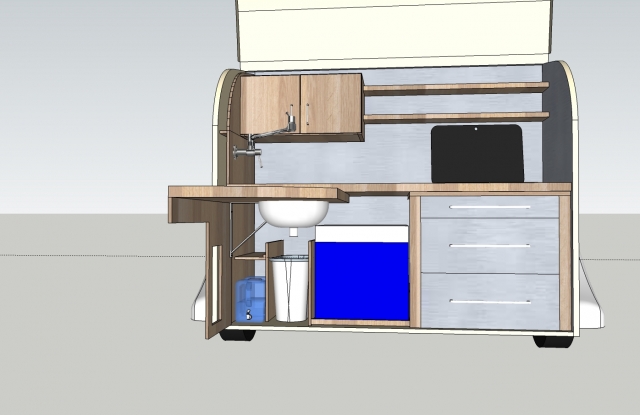Select the small shelf above water jug
The image size is (640, 415).
[x=250, y=256]
